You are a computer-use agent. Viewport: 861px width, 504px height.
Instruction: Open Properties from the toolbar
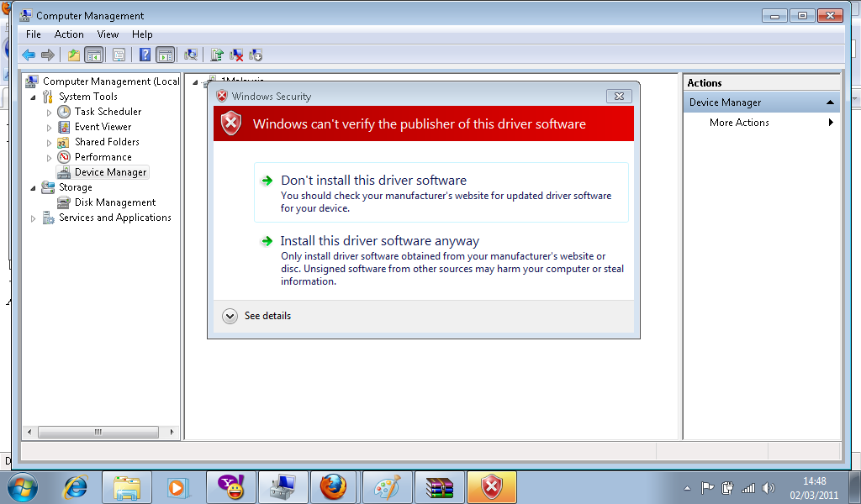coord(119,55)
